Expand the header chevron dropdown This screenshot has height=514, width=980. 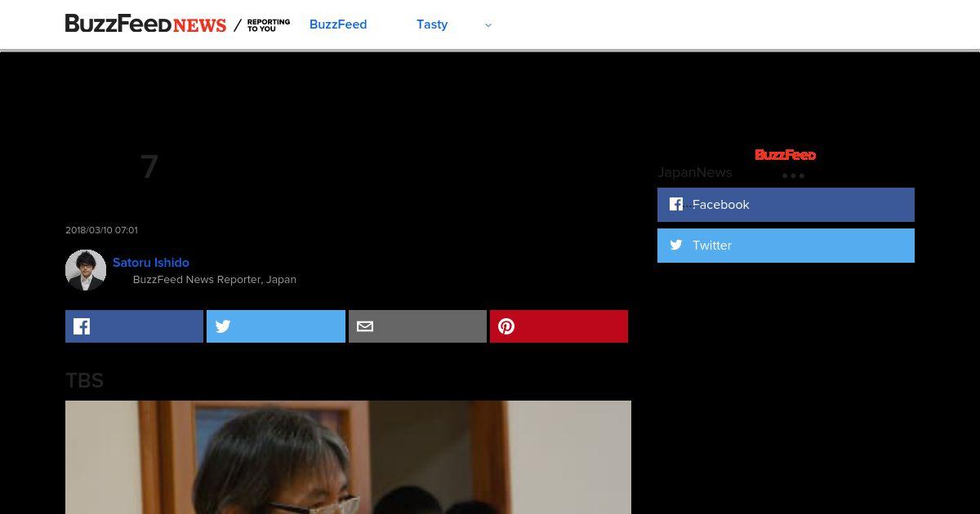[488, 25]
